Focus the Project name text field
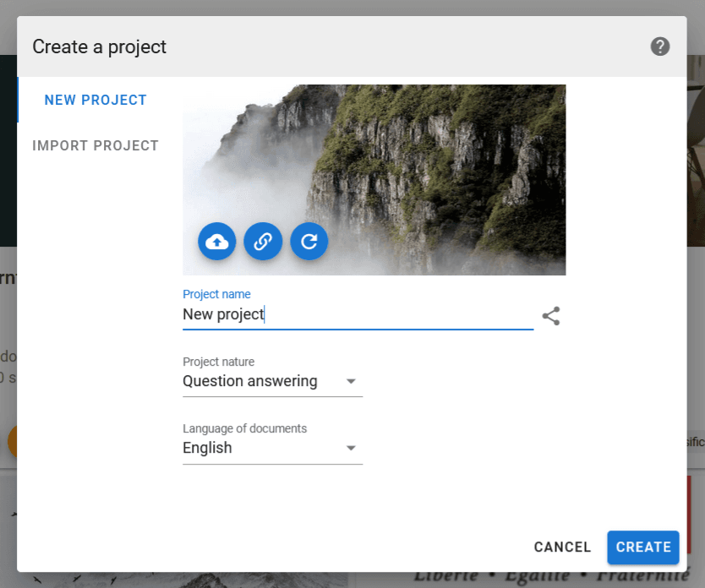The height and width of the screenshot is (588, 705). 357,314
